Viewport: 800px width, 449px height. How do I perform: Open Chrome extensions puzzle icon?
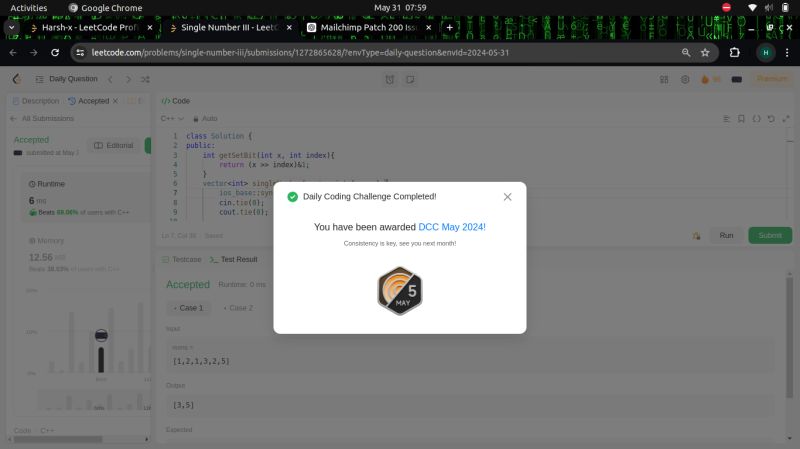pyautogui.click(x=735, y=53)
